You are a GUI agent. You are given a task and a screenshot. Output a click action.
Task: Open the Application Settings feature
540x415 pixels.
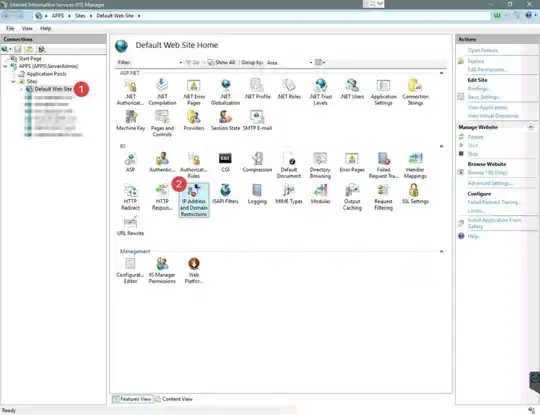click(x=384, y=92)
